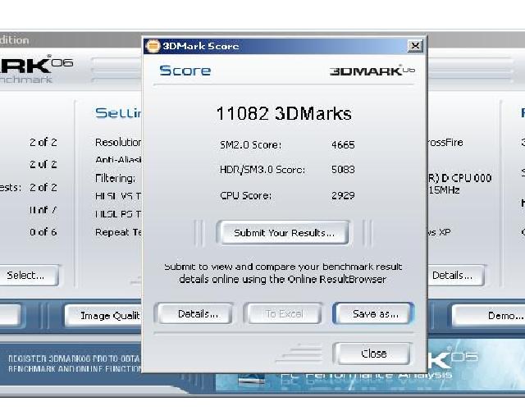
Task: Click Submit Your Results button
Action: click(284, 232)
